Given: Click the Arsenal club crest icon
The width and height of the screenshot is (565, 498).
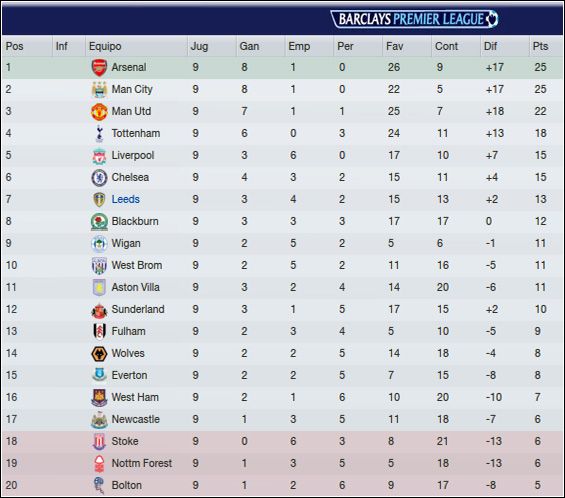Looking at the screenshot, I should [x=99, y=67].
